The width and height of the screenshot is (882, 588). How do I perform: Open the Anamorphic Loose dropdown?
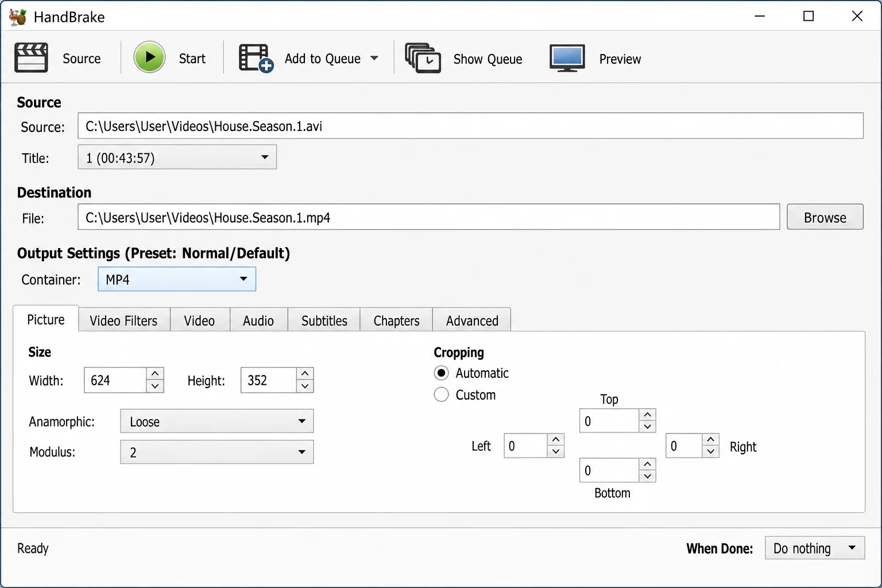pos(217,421)
